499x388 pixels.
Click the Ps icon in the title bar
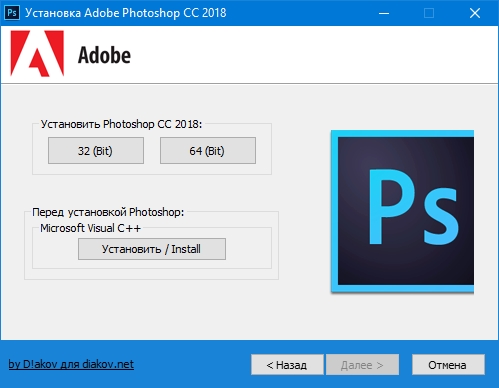tap(12, 13)
